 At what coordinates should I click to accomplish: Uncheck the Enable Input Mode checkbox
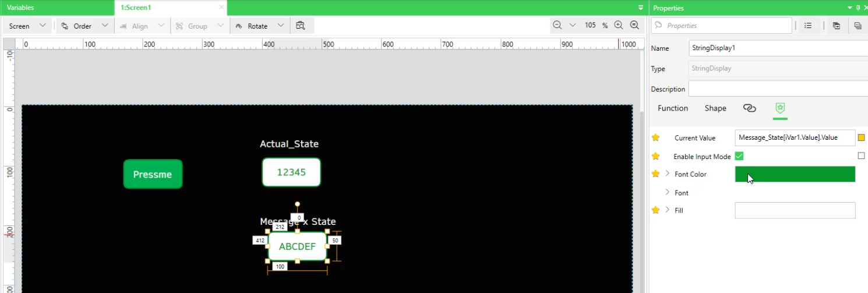(739, 156)
